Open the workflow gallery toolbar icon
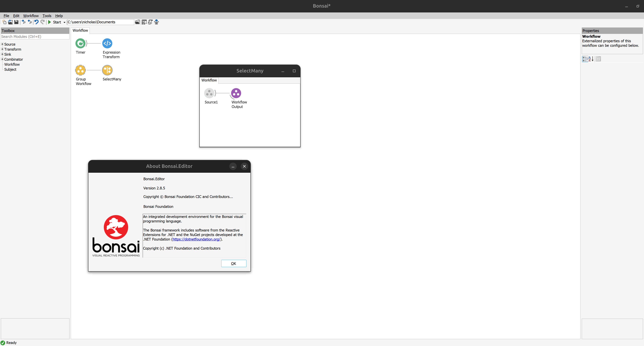 pyautogui.click(x=157, y=22)
